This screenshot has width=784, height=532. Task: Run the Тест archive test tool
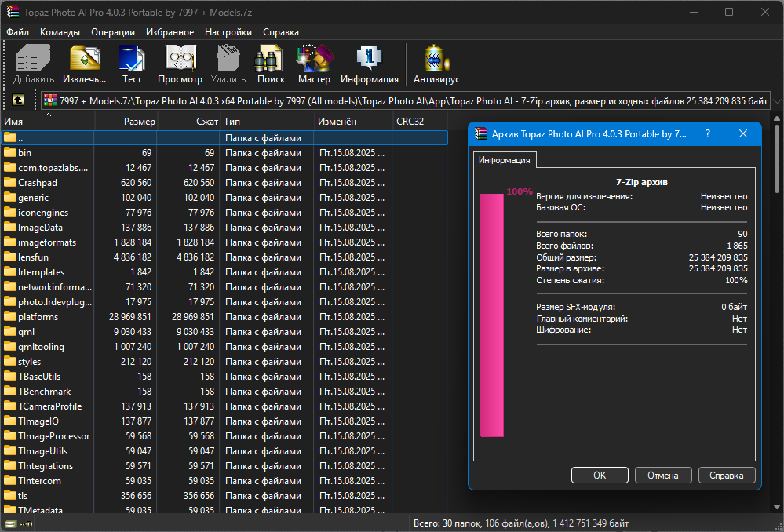[x=132, y=58]
